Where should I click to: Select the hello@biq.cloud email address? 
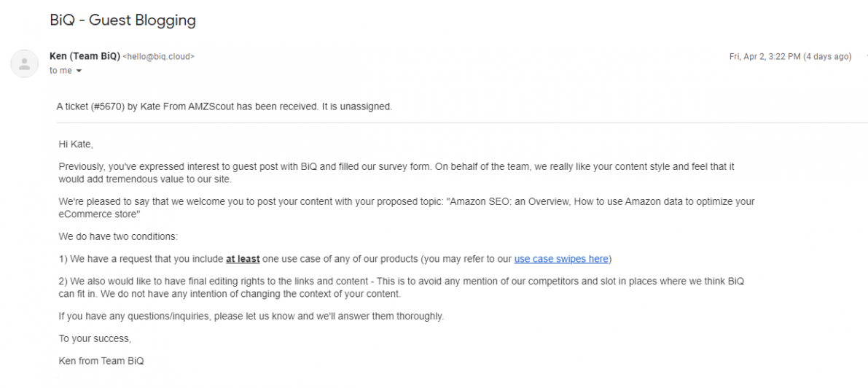158,57
